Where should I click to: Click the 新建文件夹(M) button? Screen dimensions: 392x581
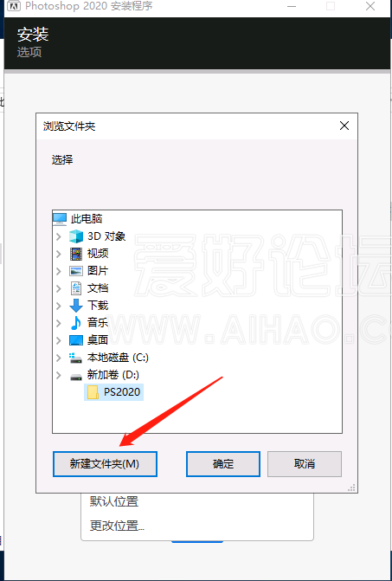(105, 464)
